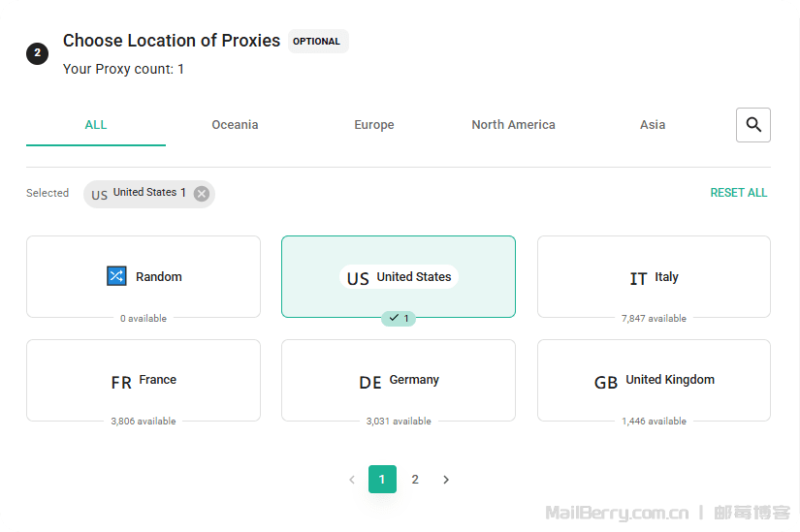800x532 pixels.
Task: Switch to the Oceania tab
Action: tap(235, 125)
